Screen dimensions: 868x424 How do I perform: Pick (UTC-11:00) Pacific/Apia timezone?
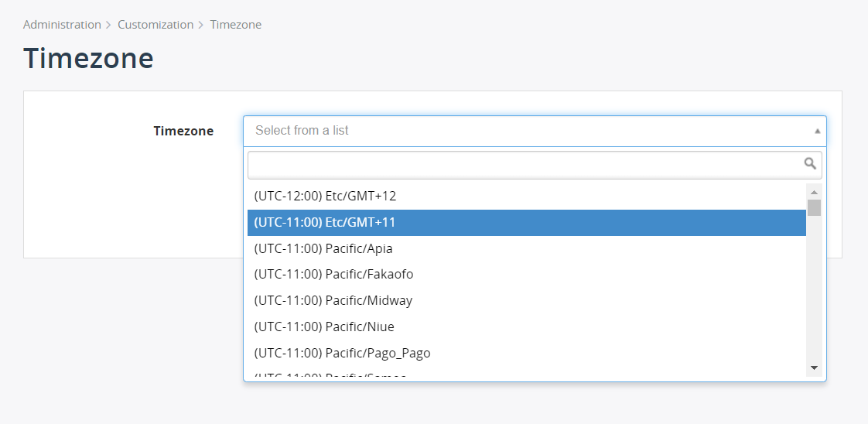pos(526,248)
